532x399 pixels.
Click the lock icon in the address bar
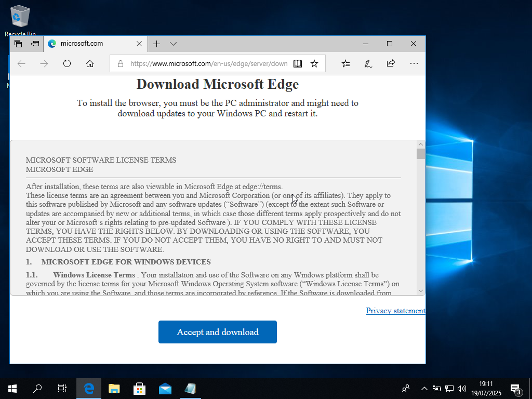coord(120,63)
